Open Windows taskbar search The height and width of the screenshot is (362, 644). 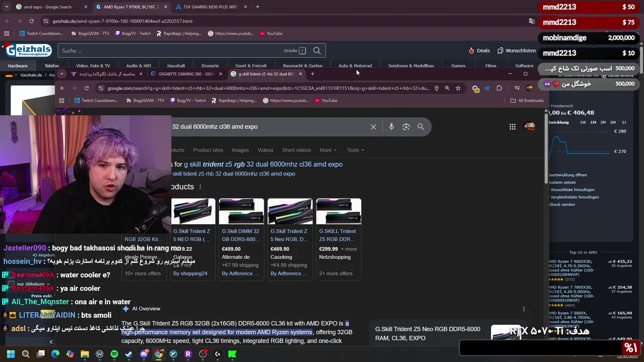26,354
